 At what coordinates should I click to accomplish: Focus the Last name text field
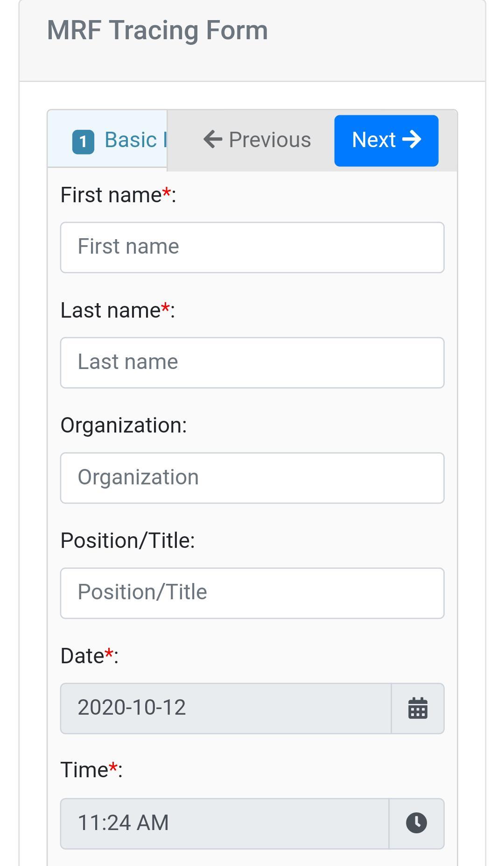click(x=252, y=362)
